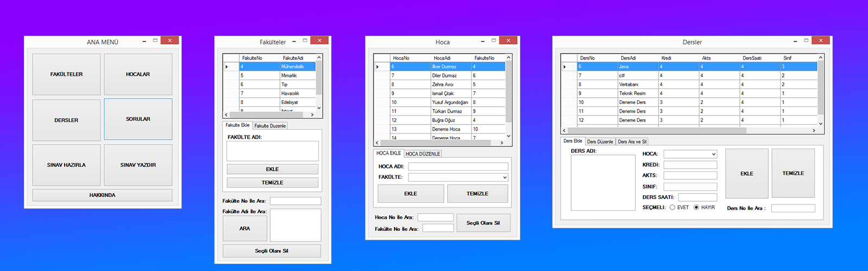Focus the DERS SAATİ input field

point(698,197)
